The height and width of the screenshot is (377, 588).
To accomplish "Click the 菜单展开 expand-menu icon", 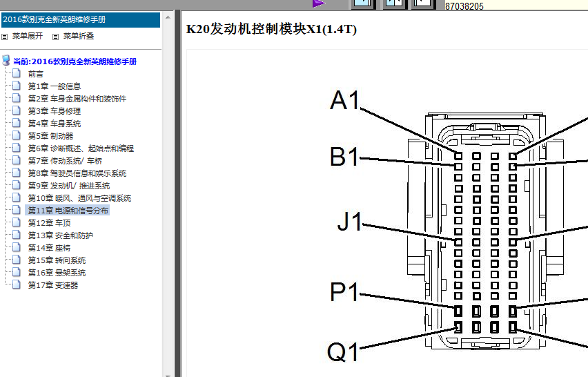I will click(x=5, y=37).
